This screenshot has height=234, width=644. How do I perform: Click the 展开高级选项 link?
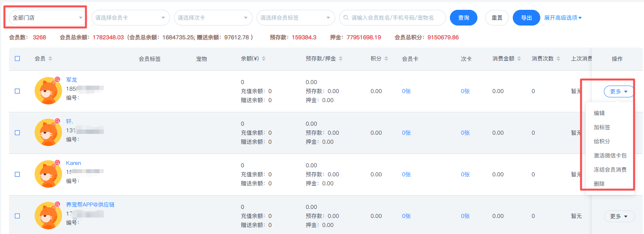563,18
